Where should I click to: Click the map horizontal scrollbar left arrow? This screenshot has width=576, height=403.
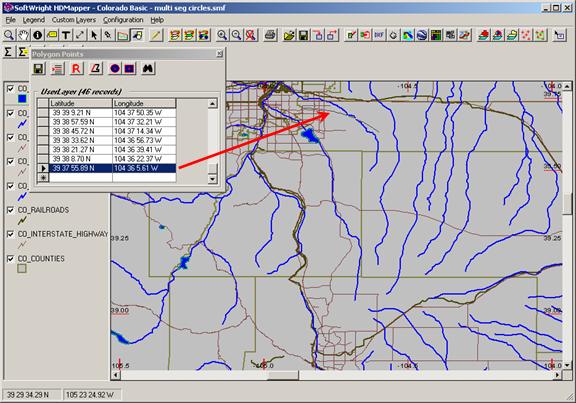pos(116,375)
